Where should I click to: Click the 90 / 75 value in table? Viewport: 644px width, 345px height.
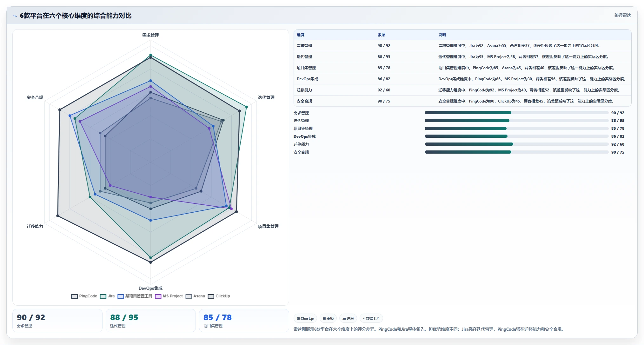pyautogui.click(x=384, y=101)
